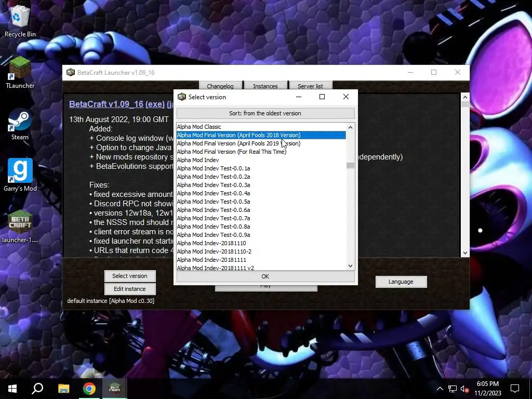Open File Explorer from taskbar
Screen dimensions: 532x399
click(63, 389)
